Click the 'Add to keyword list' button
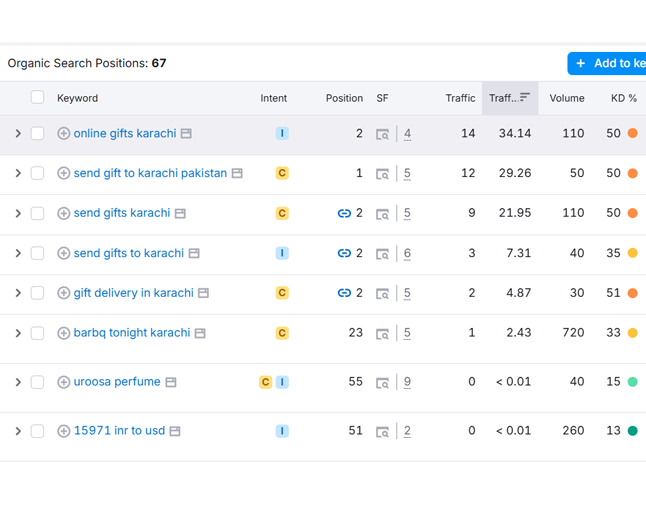Viewport: 646px width, 510px height. [607, 63]
